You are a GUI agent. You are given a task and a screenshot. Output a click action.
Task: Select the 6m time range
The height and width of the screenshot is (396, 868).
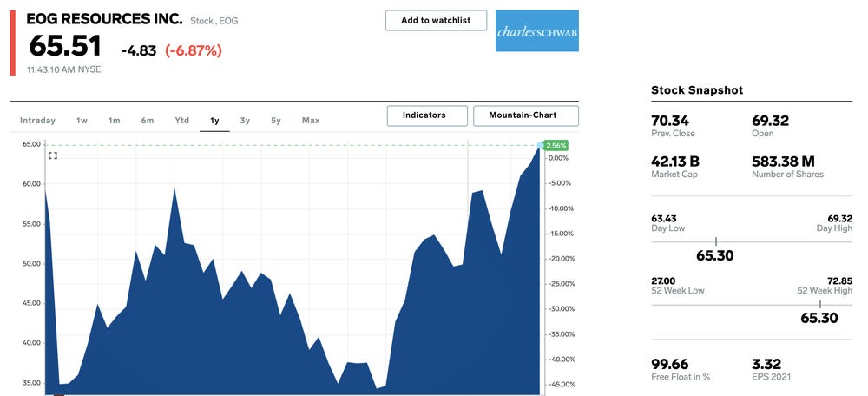coord(148,120)
